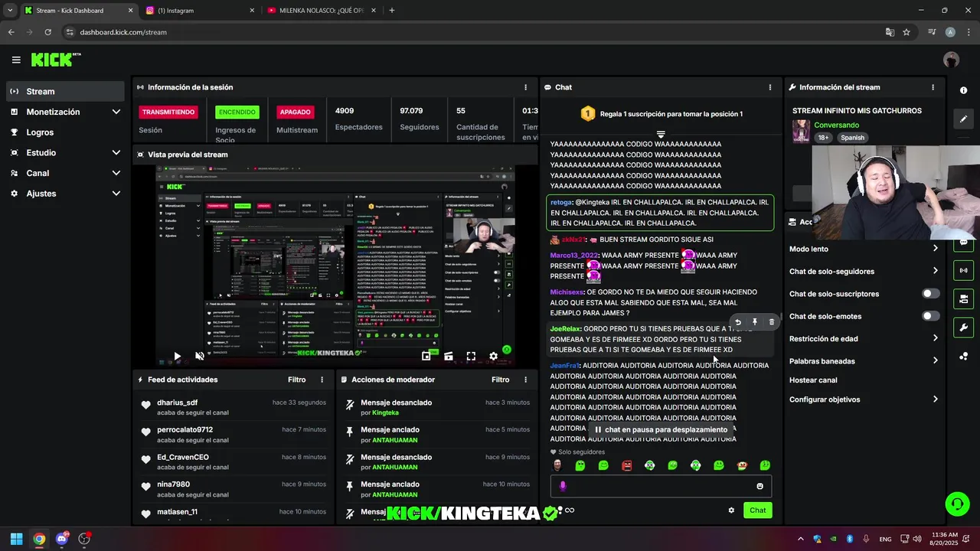Open Windows Start menu

pos(16,539)
